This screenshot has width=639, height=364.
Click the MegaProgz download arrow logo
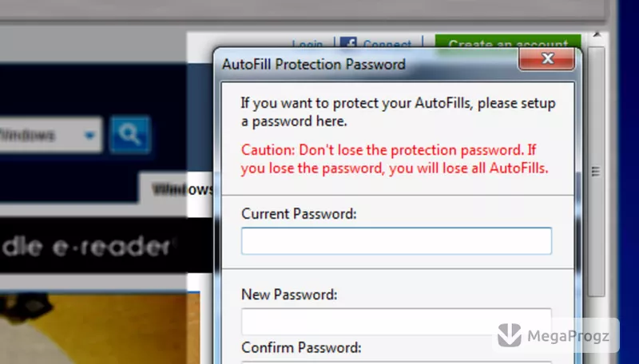tap(510, 334)
